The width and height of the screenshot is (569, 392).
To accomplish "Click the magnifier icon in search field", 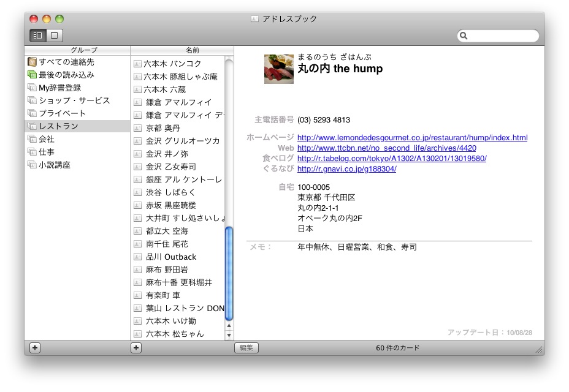I will [464, 36].
